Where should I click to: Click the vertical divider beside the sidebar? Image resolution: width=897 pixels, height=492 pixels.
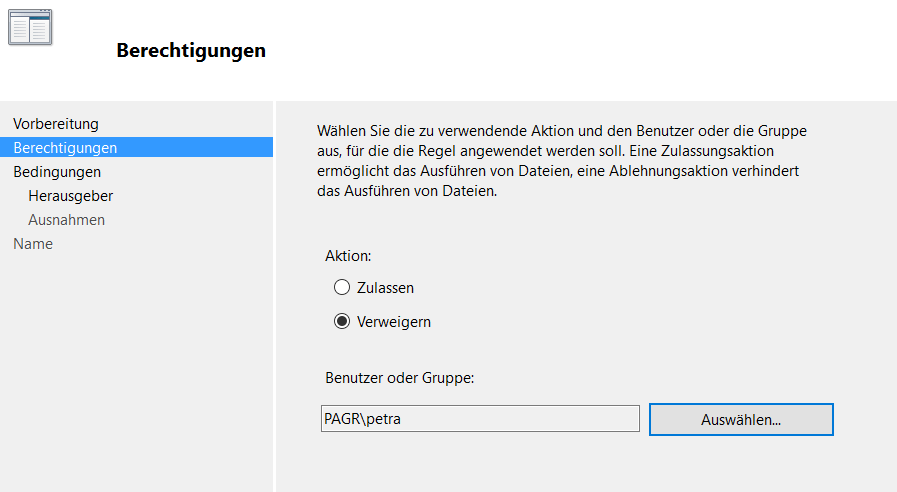[274, 300]
